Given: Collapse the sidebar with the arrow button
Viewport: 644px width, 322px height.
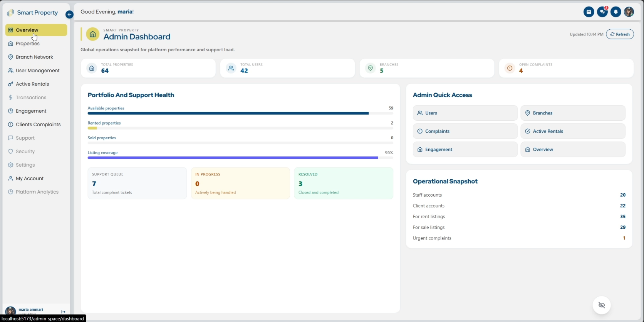Looking at the screenshot, I should pos(69,15).
